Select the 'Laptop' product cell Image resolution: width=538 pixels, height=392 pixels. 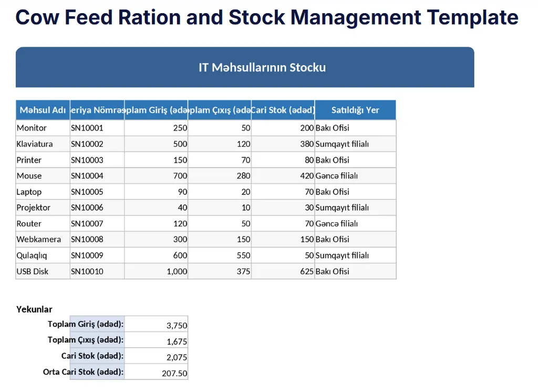pos(43,192)
